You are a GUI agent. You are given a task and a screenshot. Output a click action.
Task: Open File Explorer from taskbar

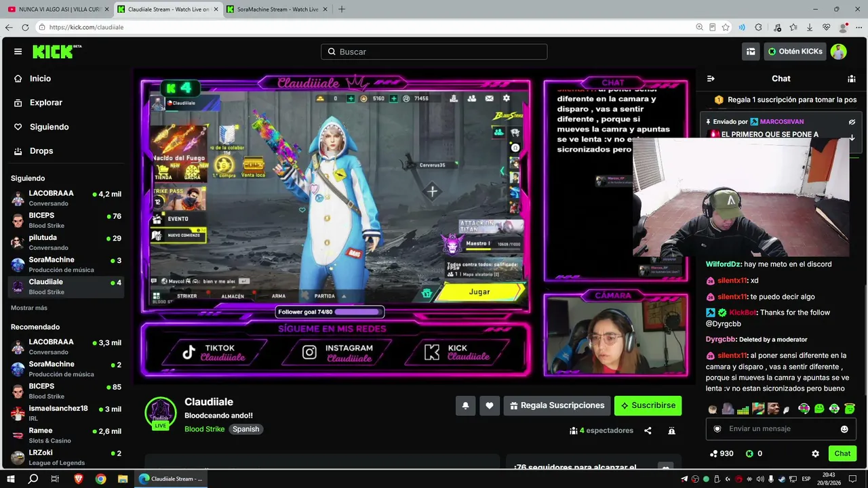tap(123, 479)
